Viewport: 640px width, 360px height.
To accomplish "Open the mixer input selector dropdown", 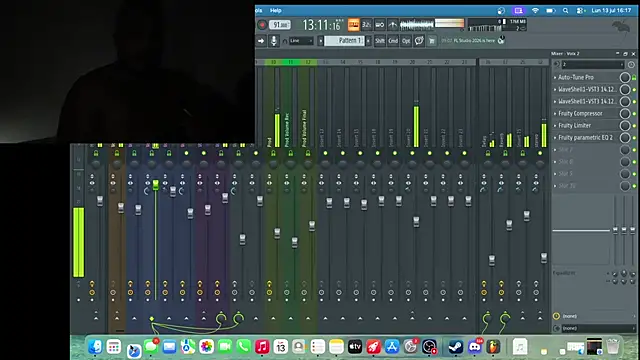I will click(593, 64).
